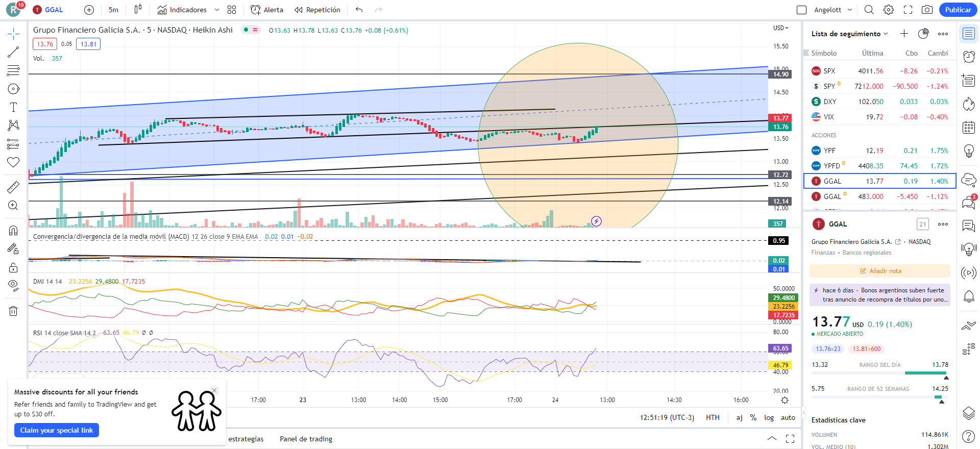Toggle log scale on price axis

click(x=769, y=417)
